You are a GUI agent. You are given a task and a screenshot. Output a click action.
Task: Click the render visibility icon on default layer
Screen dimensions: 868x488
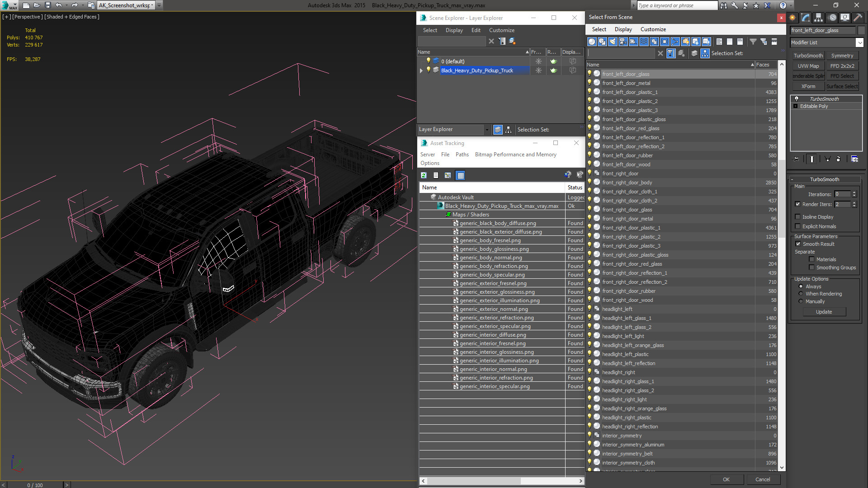click(x=552, y=61)
